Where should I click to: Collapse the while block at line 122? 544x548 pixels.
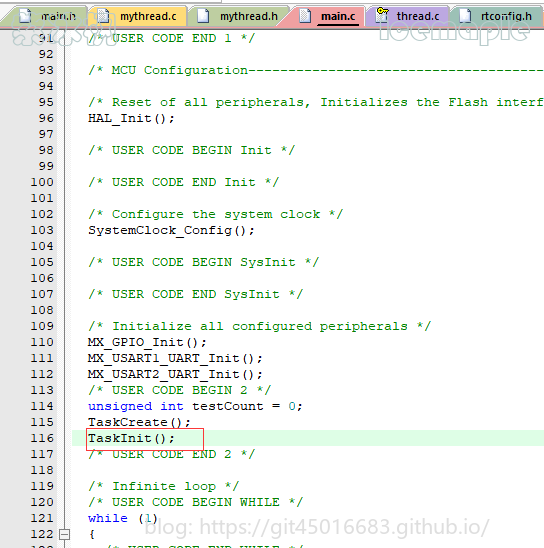coord(64,534)
